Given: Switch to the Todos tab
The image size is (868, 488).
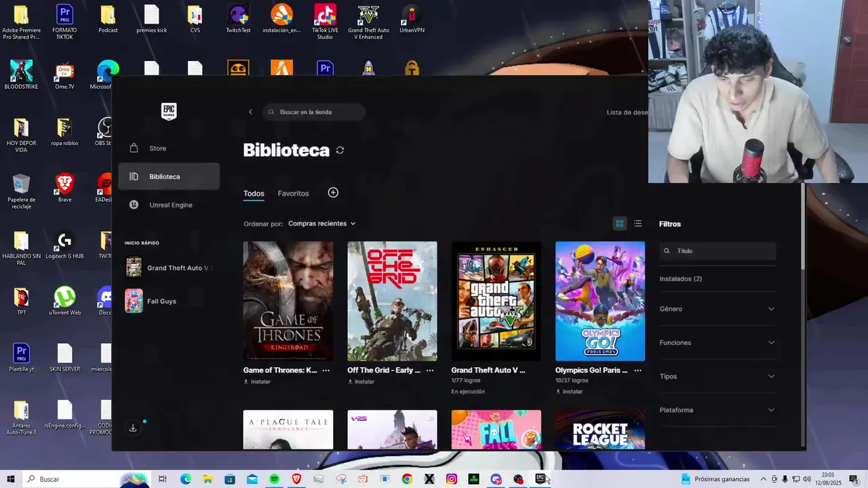Looking at the screenshot, I should [254, 193].
